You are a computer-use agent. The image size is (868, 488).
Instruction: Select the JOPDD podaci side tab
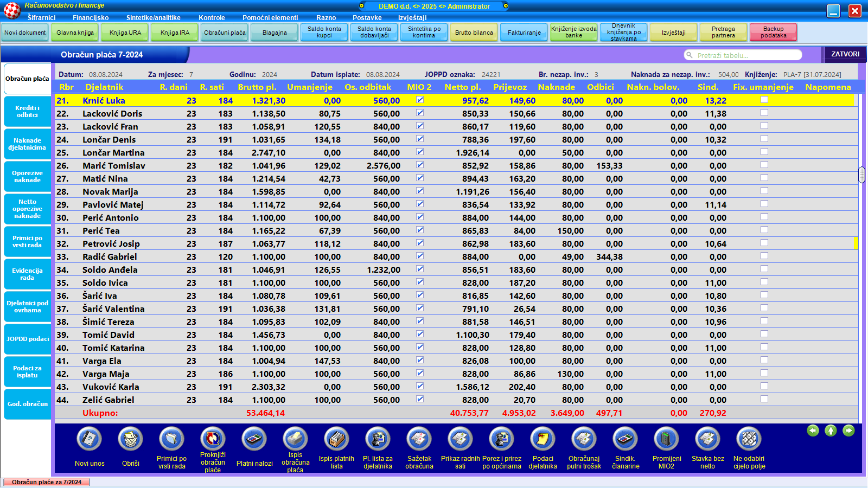tap(27, 339)
